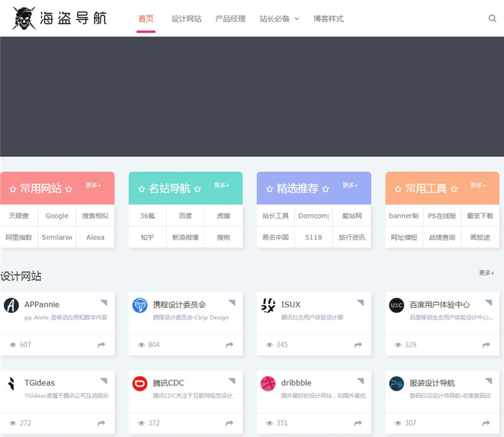Click the eye views icon on dribbble card
Image resolution: width=504 pixels, height=437 pixels.
point(270,423)
